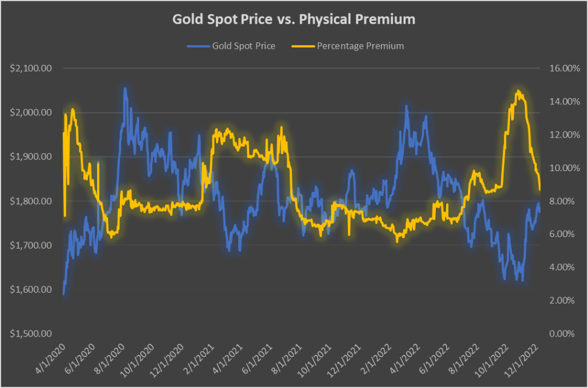This screenshot has height=388, width=588.
Task: Click the $1,800.00 price axis label
Action: click(32, 201)
